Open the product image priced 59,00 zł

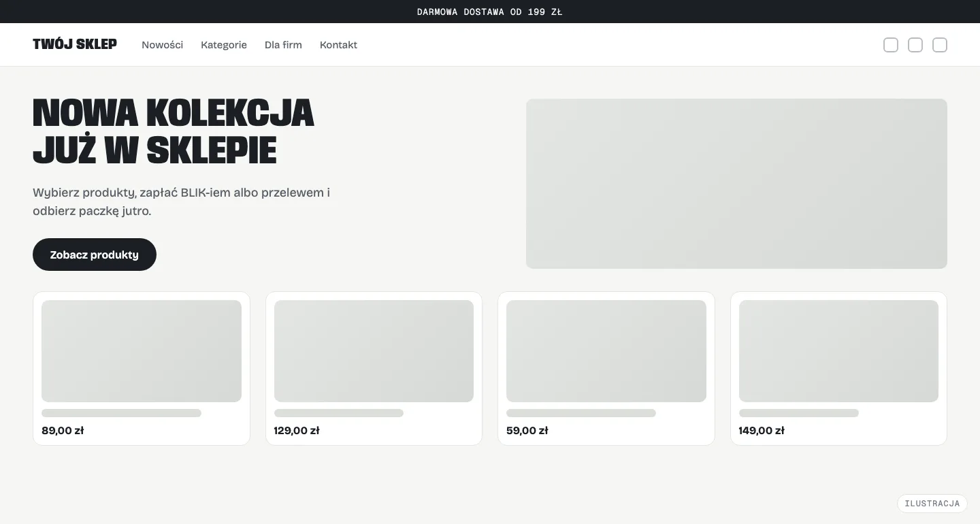[606, 351]
